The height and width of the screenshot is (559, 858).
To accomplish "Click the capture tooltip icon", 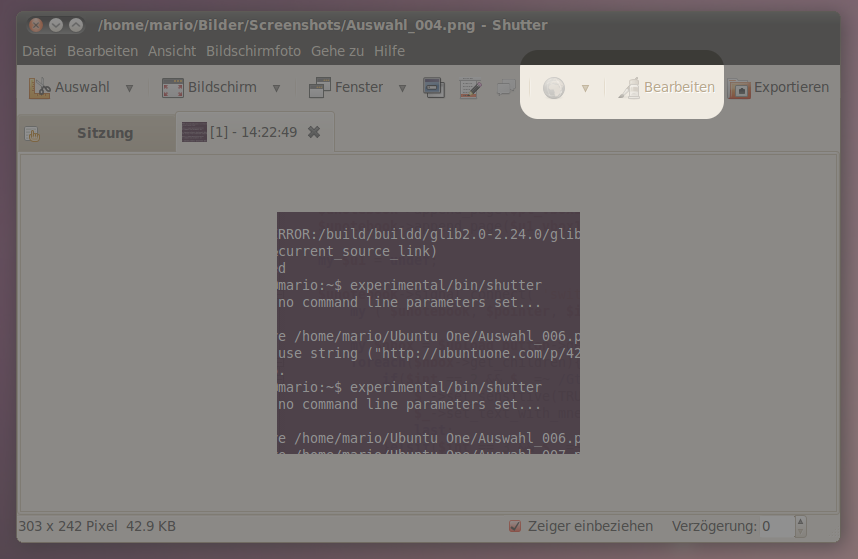I will pos(505,88).
